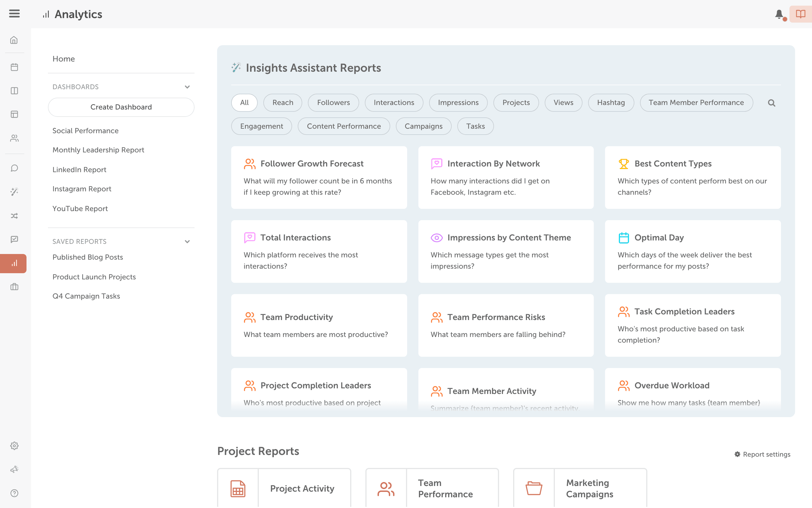Open Team Performance project report tile
The width and height of the screenshot is (812, 508).
(432, 488)
